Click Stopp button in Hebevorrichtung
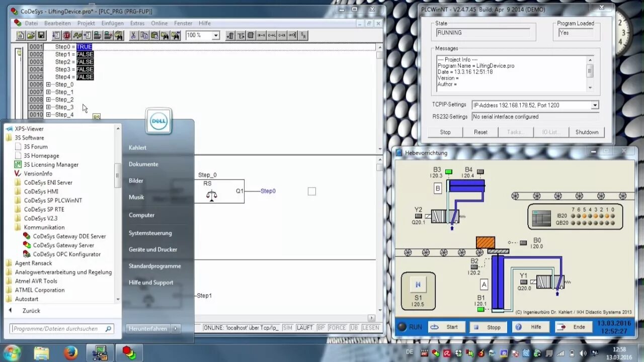The height and width of the screenshot is (362, 644). [x=488, y=327]
